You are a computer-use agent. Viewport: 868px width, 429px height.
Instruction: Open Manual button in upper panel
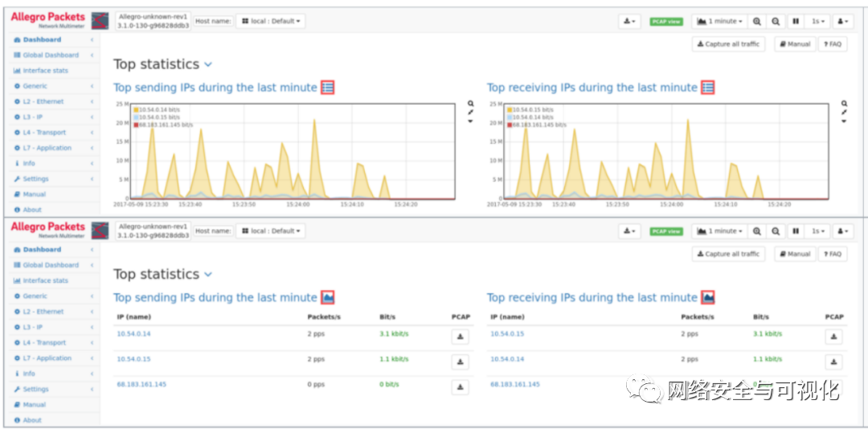[x=795, y=44]
